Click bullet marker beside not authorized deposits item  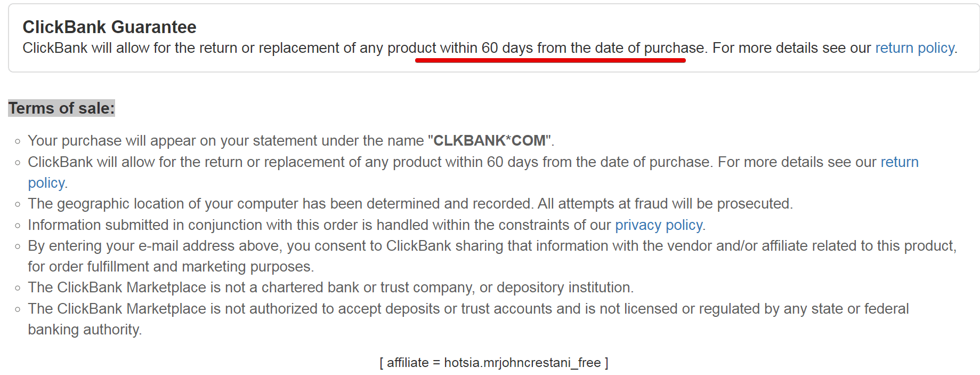18,309
